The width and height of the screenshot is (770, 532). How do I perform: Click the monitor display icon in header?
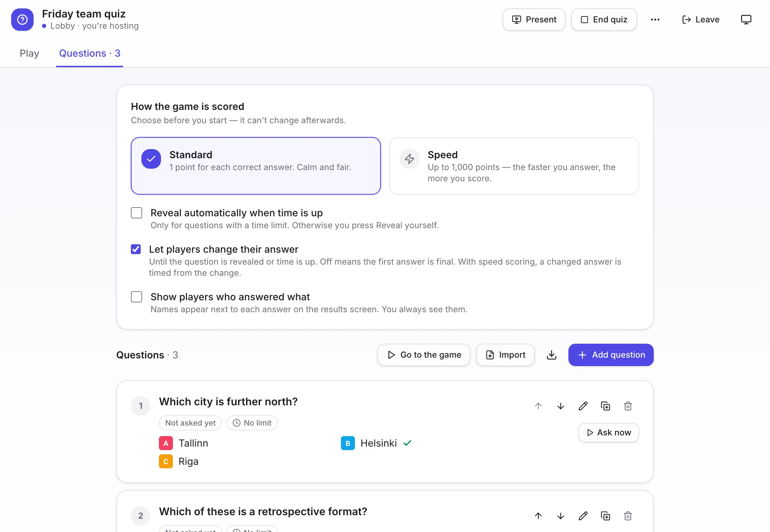pyautogui.click(x=746, y=20)
